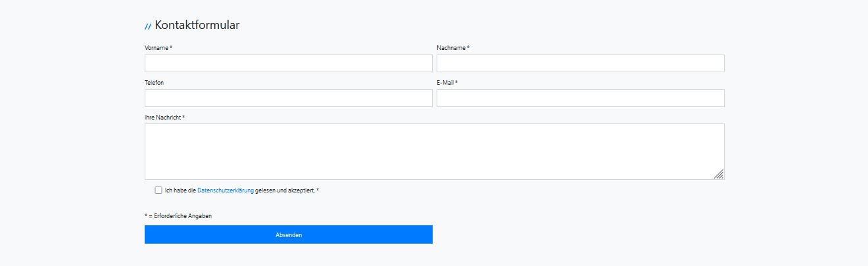Click the '* = Erforderliche Angaben' note
Image resolution: width=868 pixels, height=266 pixels.
coord(178,216)
